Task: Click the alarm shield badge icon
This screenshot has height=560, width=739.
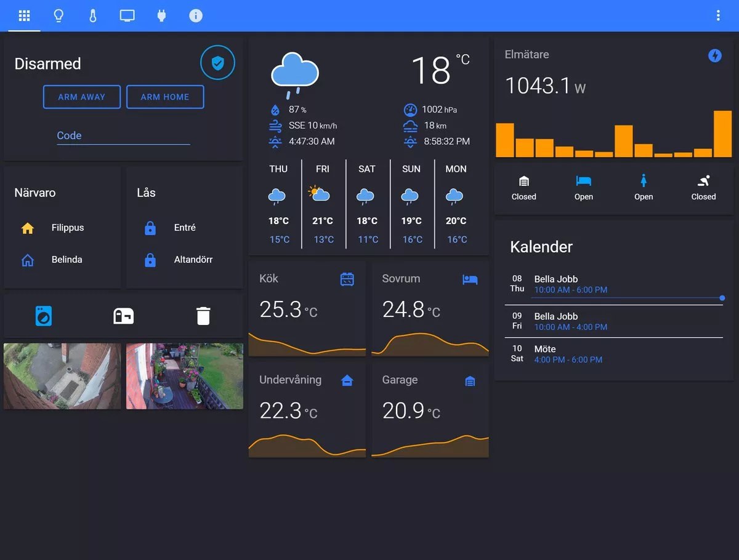Action: pyautogui.click(x=217, y=63)
